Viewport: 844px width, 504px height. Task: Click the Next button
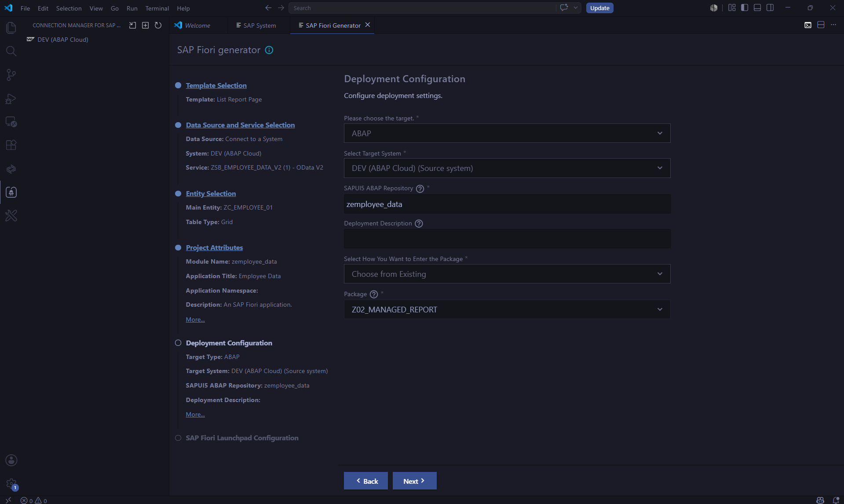pos(415,481)
